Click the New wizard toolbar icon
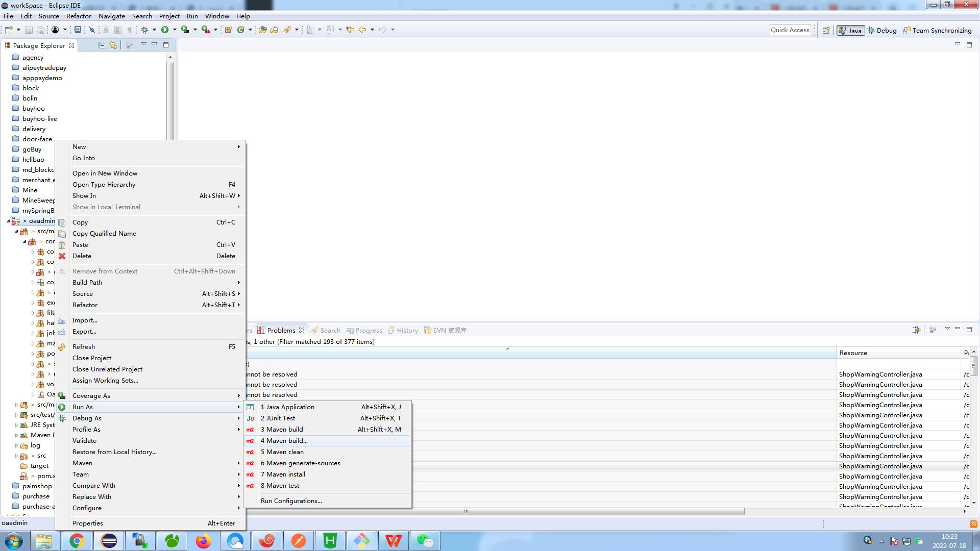This screenshot has width=980, height=551. pyautogui.click(x=9, y=30)
